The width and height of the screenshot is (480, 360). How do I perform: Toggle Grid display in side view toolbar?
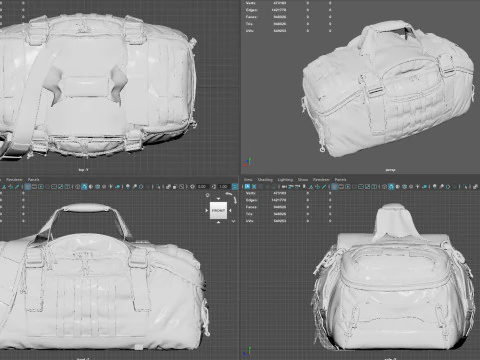(x=334, y=187)
